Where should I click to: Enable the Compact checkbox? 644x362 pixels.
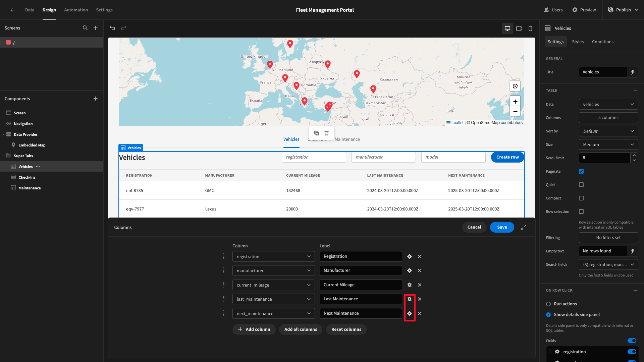(581, 198)
